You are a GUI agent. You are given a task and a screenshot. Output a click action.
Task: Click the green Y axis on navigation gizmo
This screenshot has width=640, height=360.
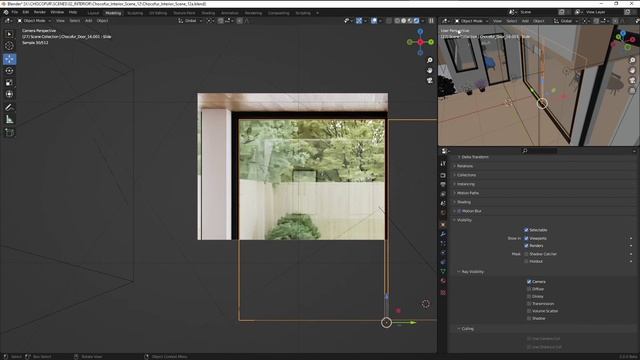pos(431,42)
